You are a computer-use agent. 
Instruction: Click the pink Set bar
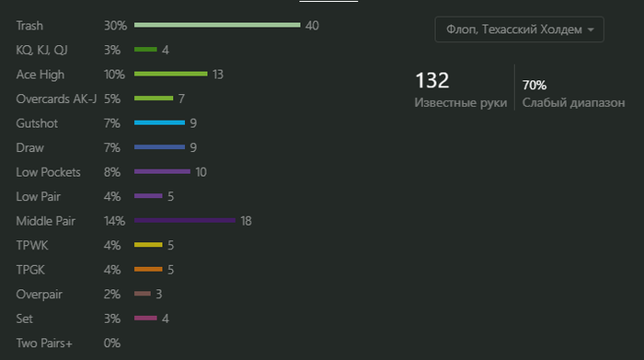(x=145, y=318)
